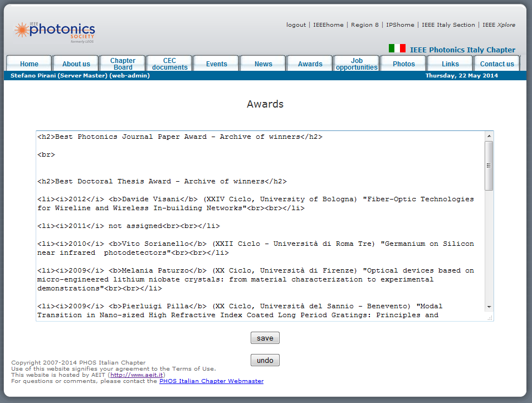Open the Chapter Board tab
The image size is (532, 403).
pos(123,64)
